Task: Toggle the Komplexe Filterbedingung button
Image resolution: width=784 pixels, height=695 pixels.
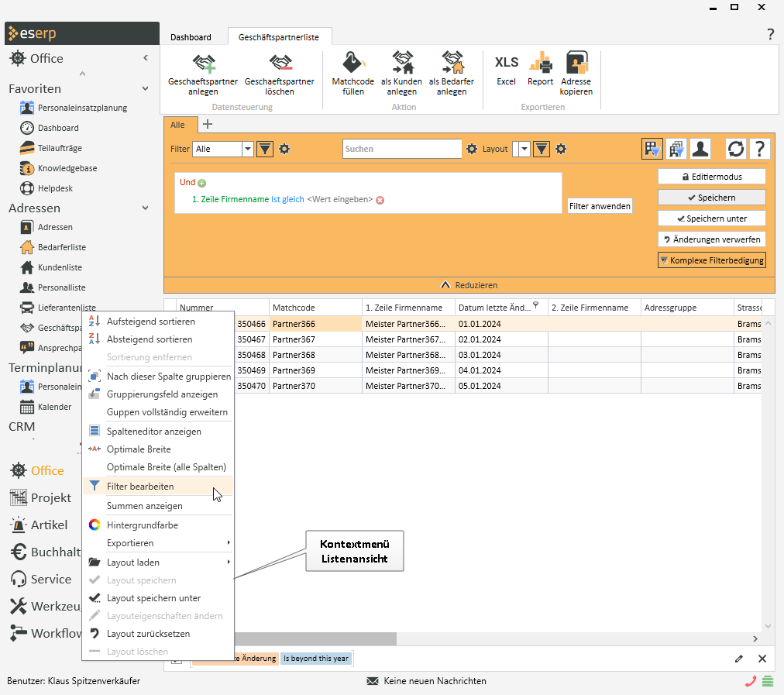Action: click(712, 260)
